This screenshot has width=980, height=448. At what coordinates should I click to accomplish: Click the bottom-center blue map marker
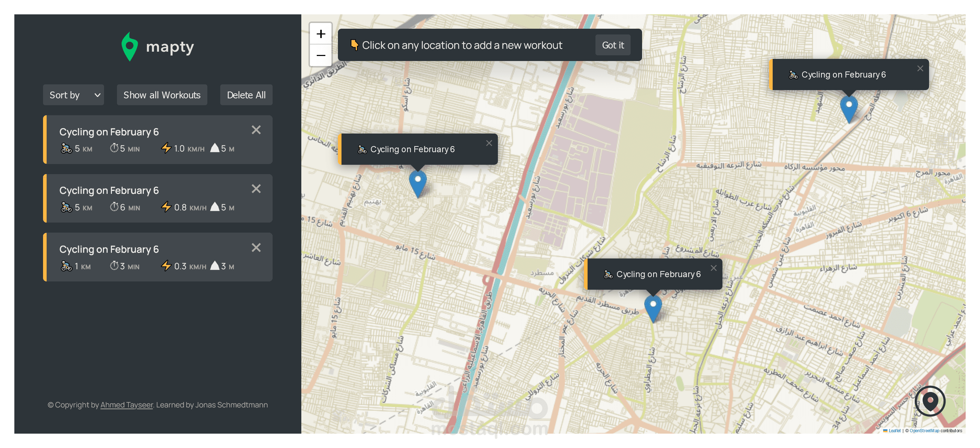coord(653,308)
